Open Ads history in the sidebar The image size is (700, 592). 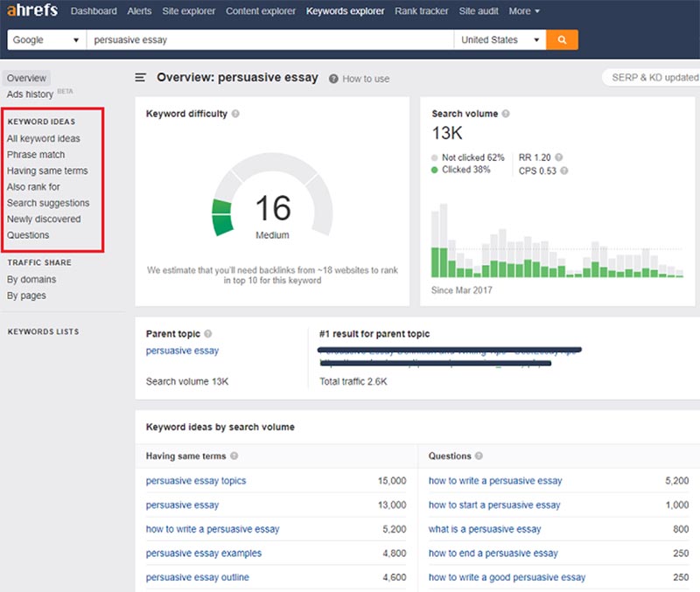pos(30,94)
